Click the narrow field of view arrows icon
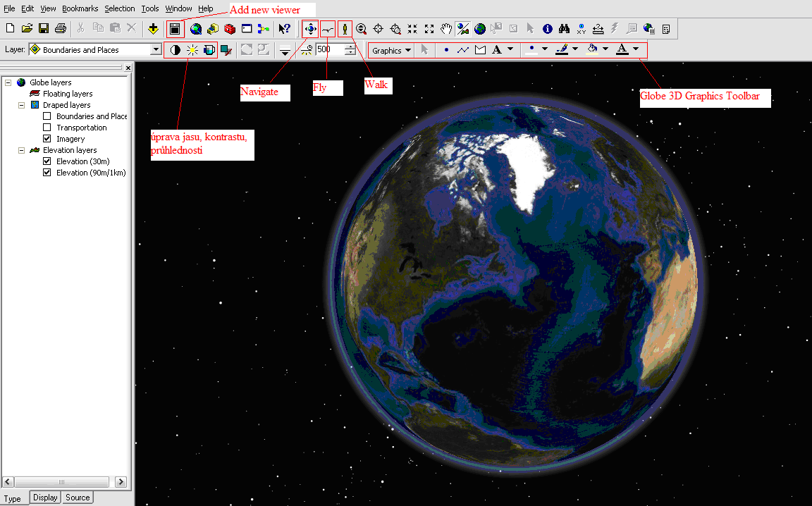 pyautogui.click(x=412, y=29)
